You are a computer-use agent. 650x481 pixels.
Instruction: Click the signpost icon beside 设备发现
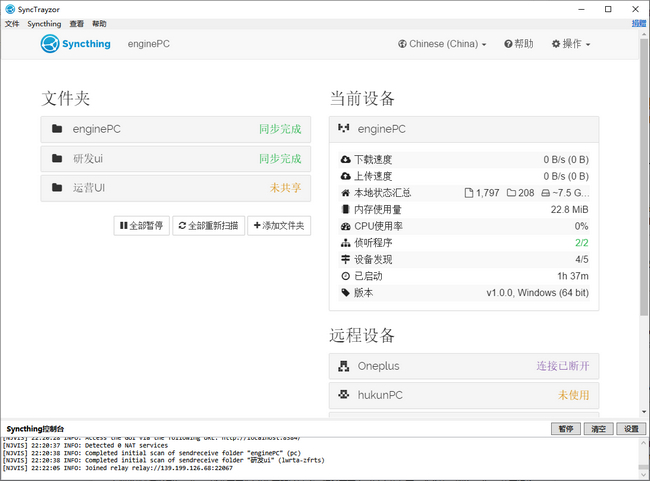345,259
